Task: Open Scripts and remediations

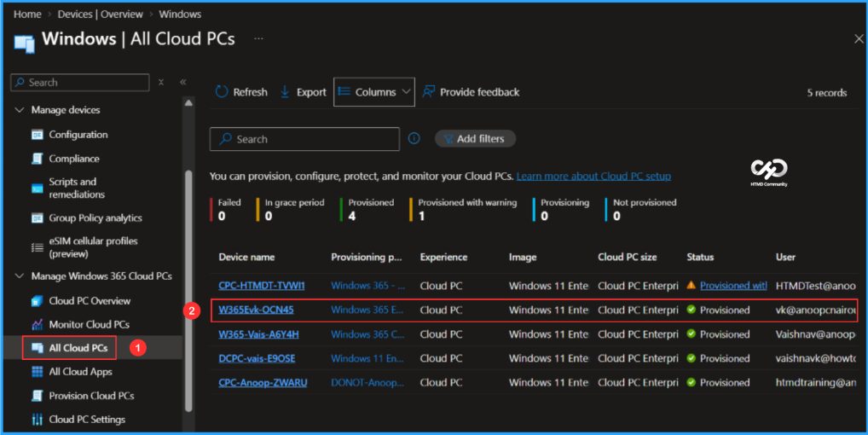Action: pyautogui.click(x=77, y=188)
